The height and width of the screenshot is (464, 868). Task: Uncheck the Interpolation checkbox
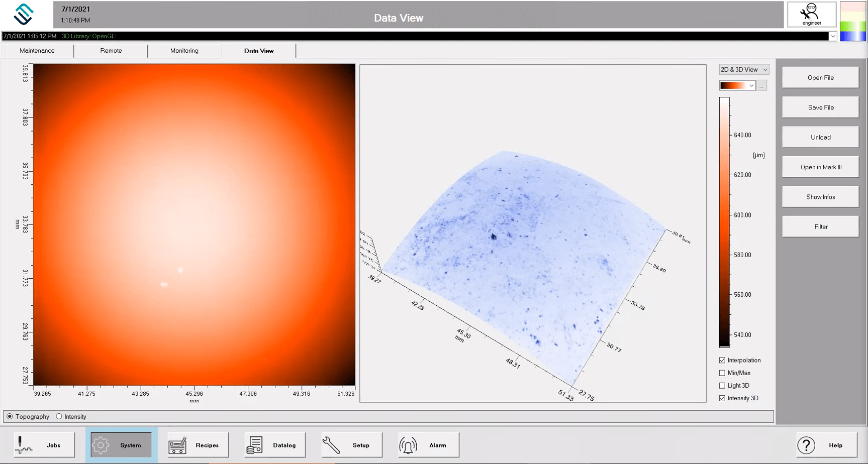pyautogui.click(x=722, y=360)
